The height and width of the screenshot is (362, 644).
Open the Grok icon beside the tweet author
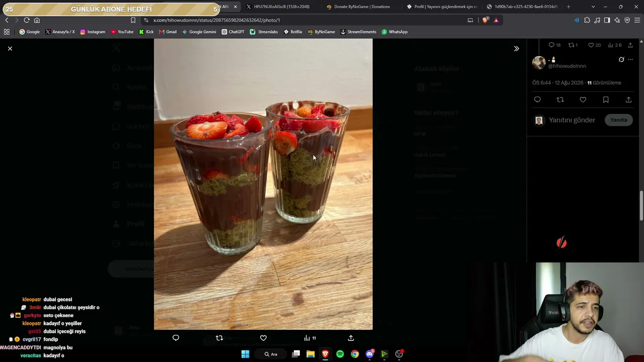621,59
